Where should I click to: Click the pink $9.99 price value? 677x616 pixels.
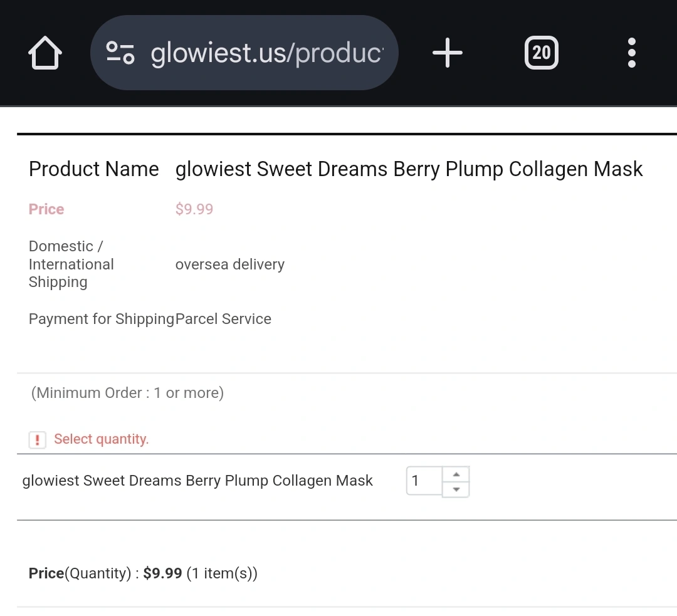click(194, 209)
